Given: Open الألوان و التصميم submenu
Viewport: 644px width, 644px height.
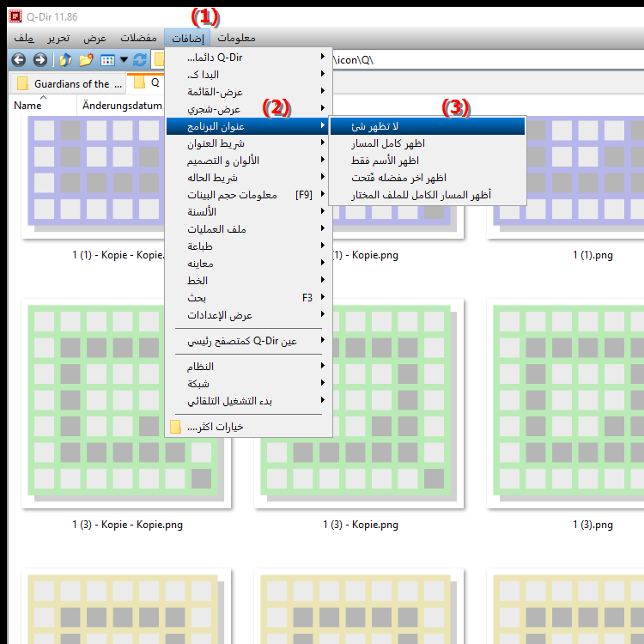Looking at the screenshot, I should 247,161.
